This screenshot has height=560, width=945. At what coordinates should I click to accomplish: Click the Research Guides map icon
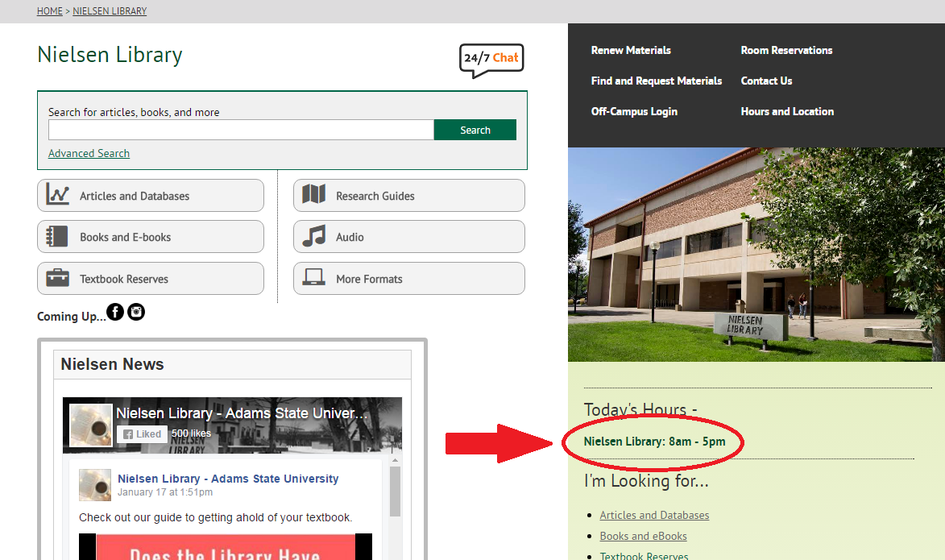click(x=314, y=194)
